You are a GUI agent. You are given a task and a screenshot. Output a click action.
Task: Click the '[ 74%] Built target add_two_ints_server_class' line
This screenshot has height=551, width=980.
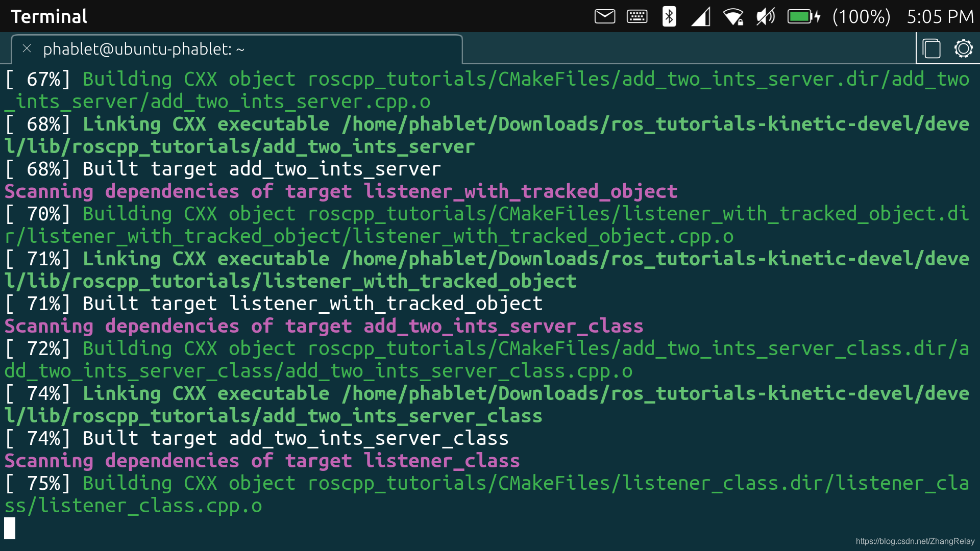[256, 438]
